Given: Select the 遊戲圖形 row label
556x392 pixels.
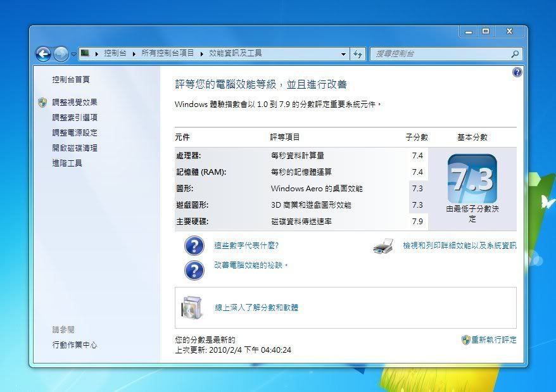Looking at the screenshot, I should click(x=193, y=205).
